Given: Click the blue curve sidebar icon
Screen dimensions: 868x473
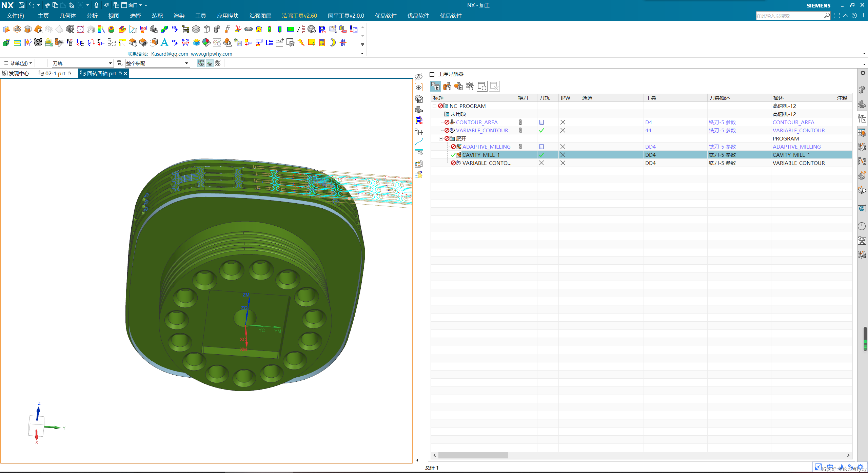Looking at the screenshot, I should click(419, 142).
